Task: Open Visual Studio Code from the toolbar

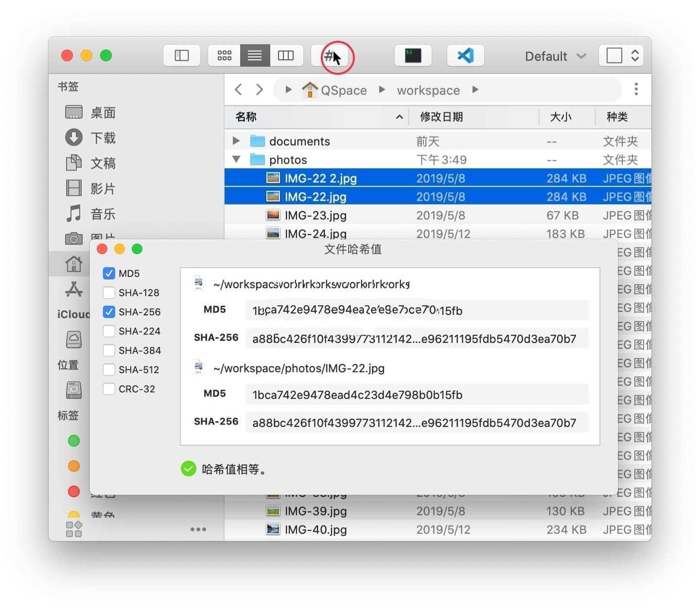Action: pyautogui.click(x=465, y=55)
